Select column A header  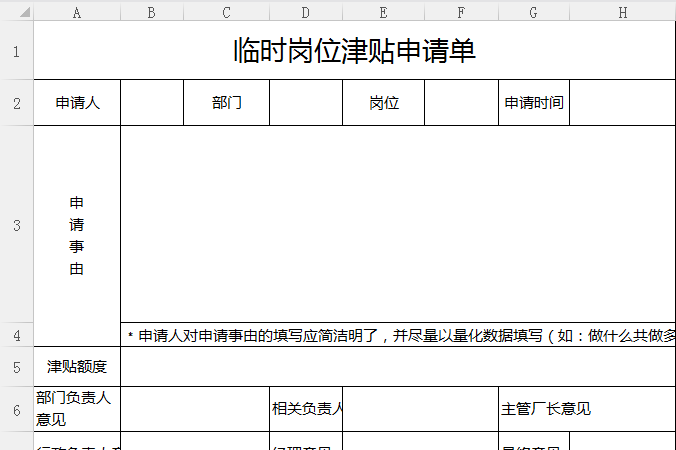pos(77,11)
